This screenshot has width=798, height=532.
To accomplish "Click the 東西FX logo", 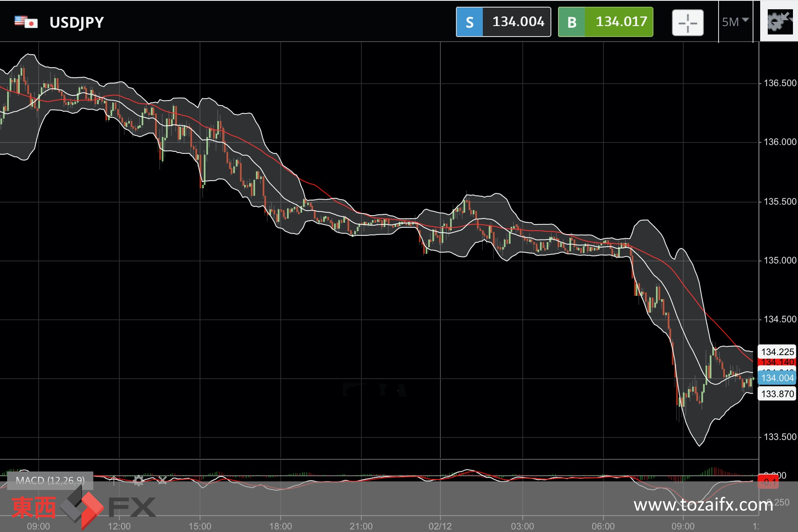I will (x=83, y=508).
